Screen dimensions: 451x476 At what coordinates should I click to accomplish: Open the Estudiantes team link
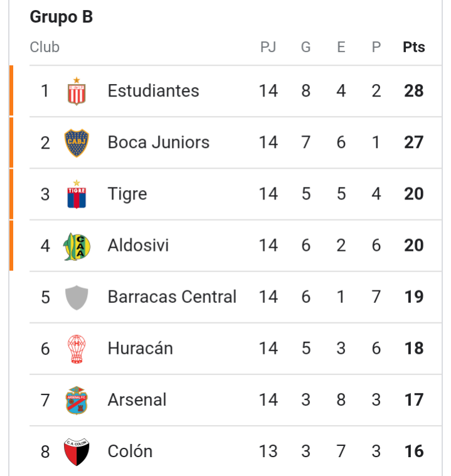[154, 91]
